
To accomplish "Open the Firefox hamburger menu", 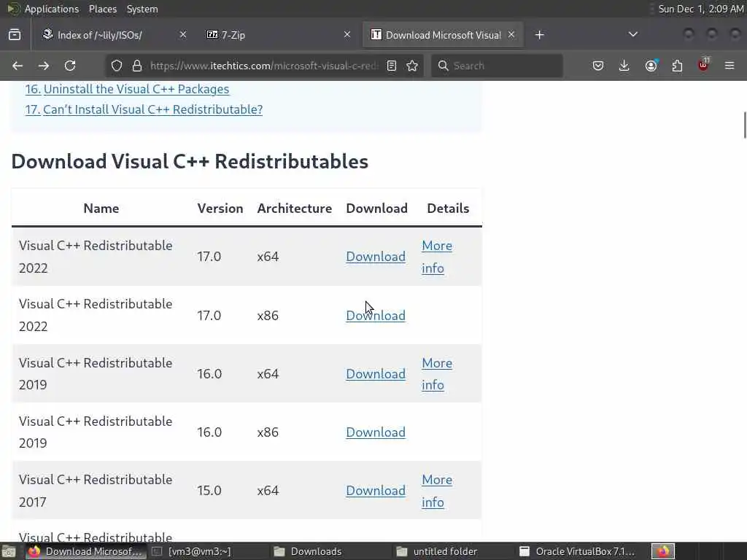I will (729, 66).
